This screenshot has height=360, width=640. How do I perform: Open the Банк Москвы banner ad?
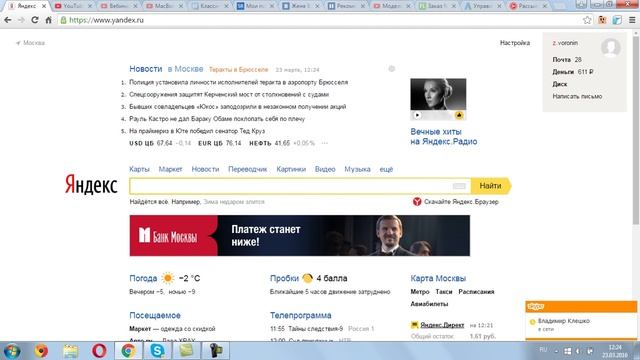(x=300, y=236)
